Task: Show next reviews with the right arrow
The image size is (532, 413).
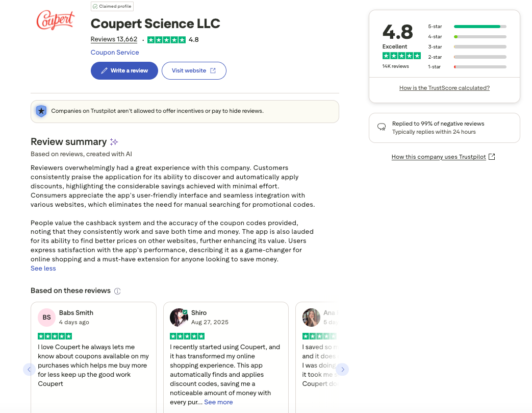Action: point(342,370)
